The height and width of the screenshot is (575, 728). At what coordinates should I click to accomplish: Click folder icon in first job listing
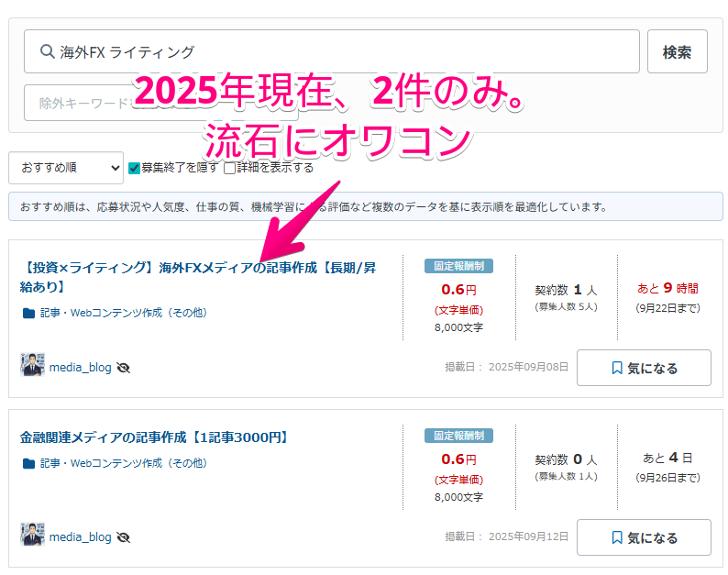28,313
